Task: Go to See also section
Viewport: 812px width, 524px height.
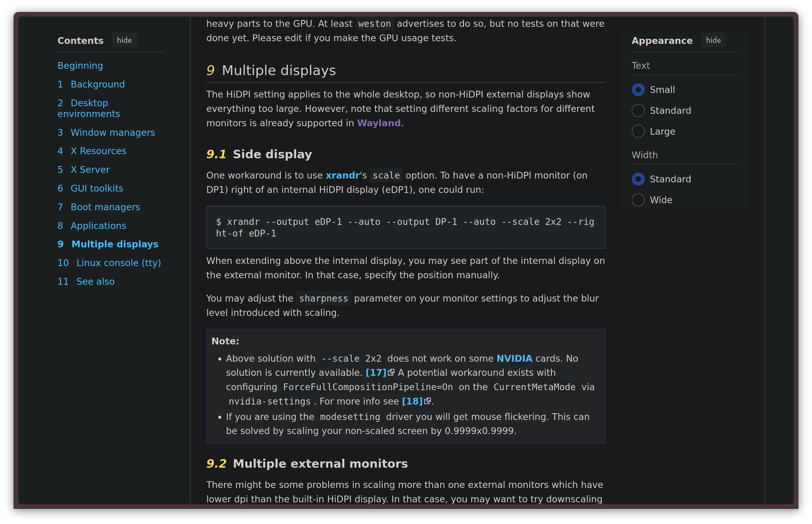Action: pos(95,282)
